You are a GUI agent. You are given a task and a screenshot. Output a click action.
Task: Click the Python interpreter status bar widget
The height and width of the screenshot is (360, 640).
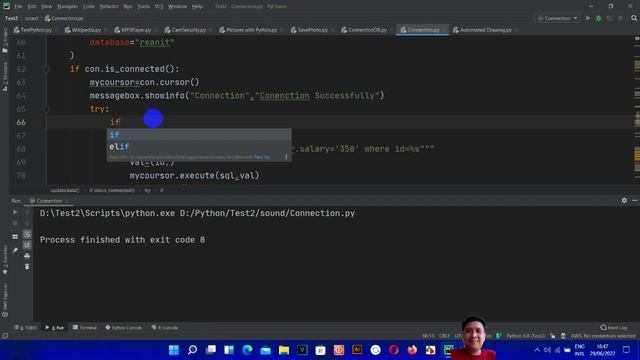tap(526, 336)
